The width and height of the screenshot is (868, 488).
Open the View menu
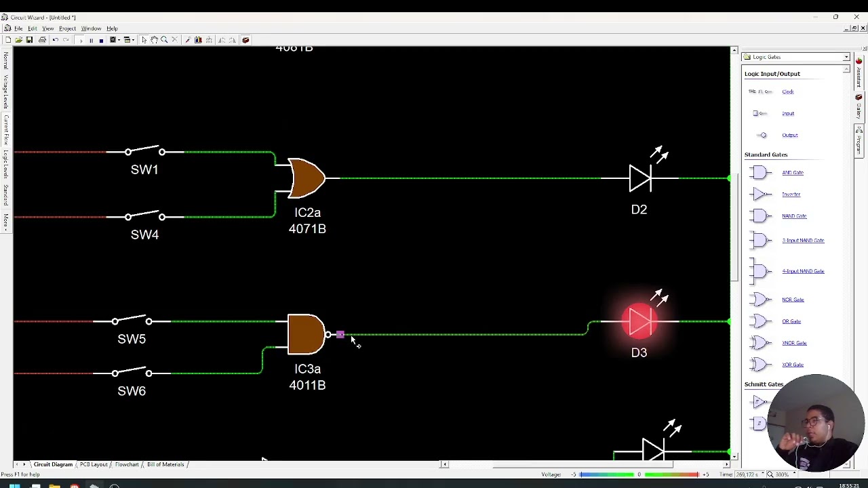(48, 28)
